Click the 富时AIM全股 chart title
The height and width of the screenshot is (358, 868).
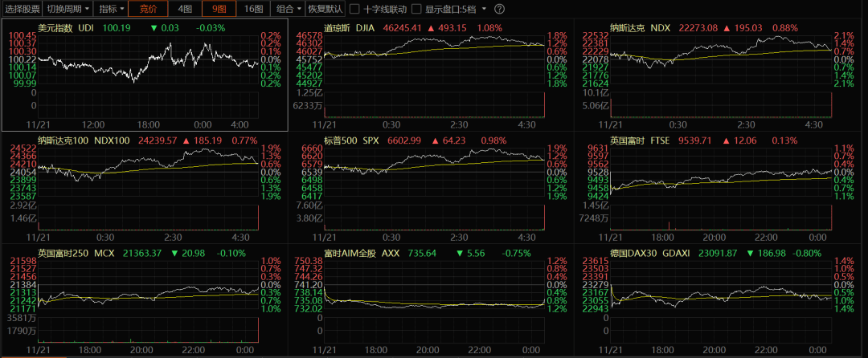[x=350, y=253]
